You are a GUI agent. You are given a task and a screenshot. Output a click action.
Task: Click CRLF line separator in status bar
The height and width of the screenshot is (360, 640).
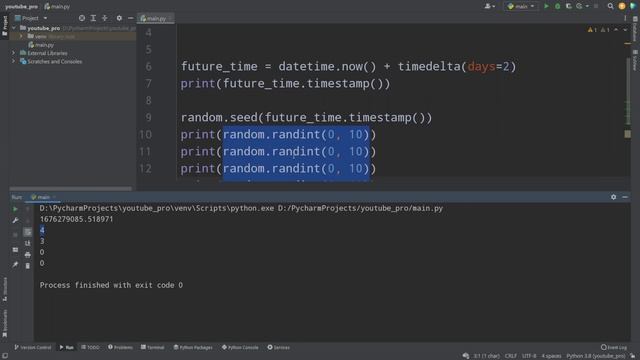click(510, 356)
